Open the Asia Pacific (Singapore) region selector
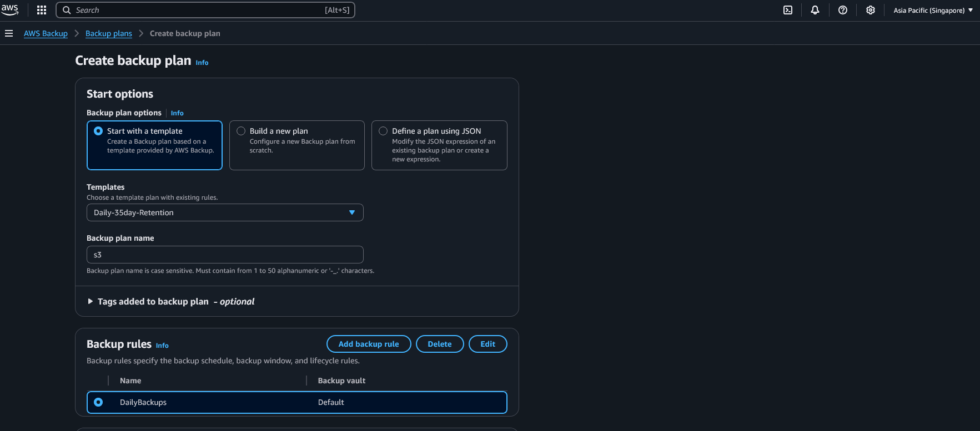 point(933,10)
